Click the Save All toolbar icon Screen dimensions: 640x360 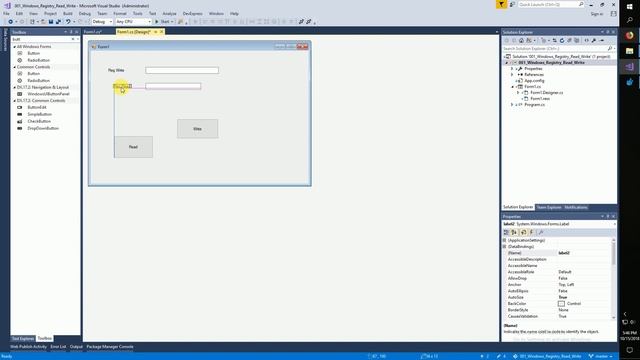click(58, 22)
